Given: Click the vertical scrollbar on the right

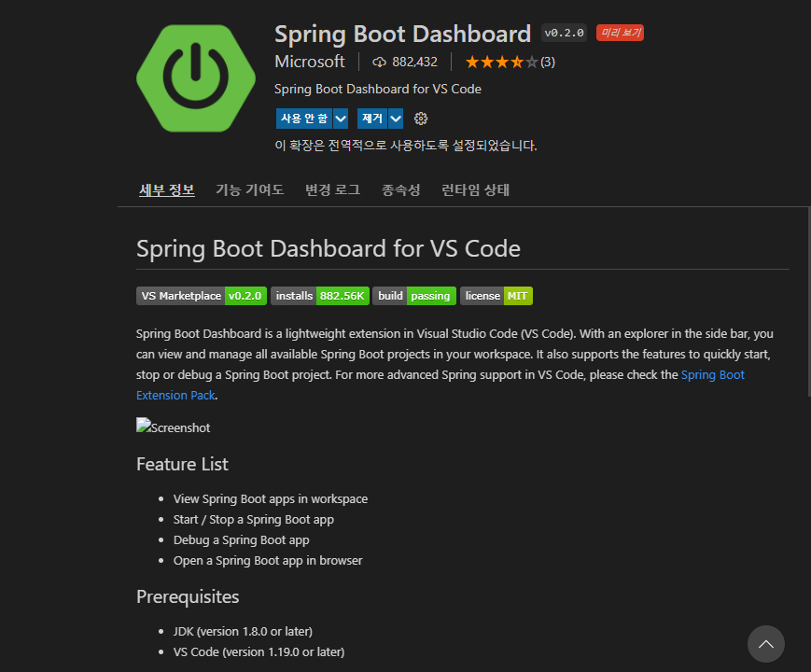Looking at the screenshot, I should (x=809, y=301).
